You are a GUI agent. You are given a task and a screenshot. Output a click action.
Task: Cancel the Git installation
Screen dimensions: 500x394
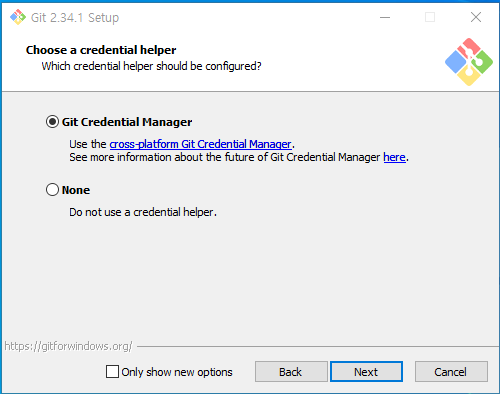coord(451,372)
